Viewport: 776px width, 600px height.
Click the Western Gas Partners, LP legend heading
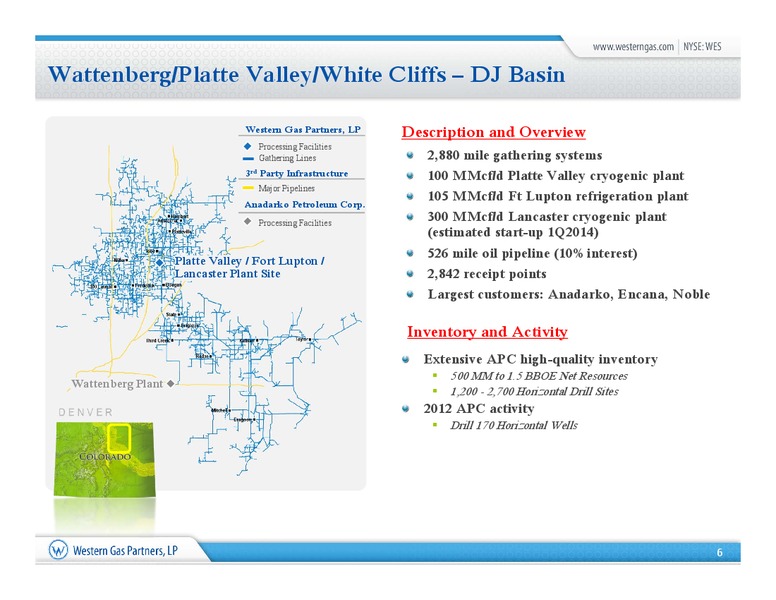click(303, 129)
